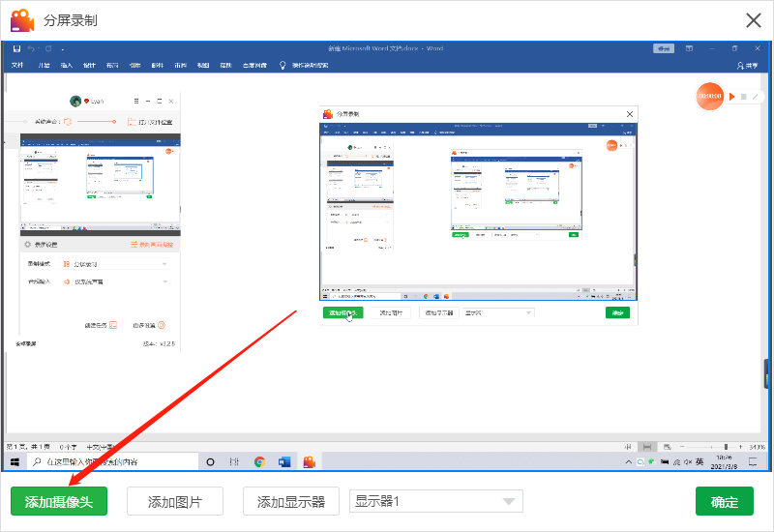Screen dimensions: 774x532
Task: Expand the 录制模式 dropdown in preview
Action: click(164, 263)
